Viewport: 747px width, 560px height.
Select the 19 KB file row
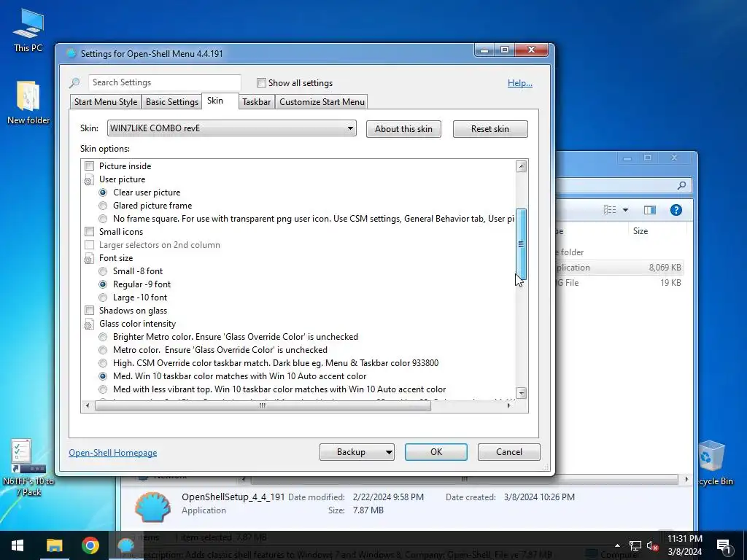tap(619, 283)
